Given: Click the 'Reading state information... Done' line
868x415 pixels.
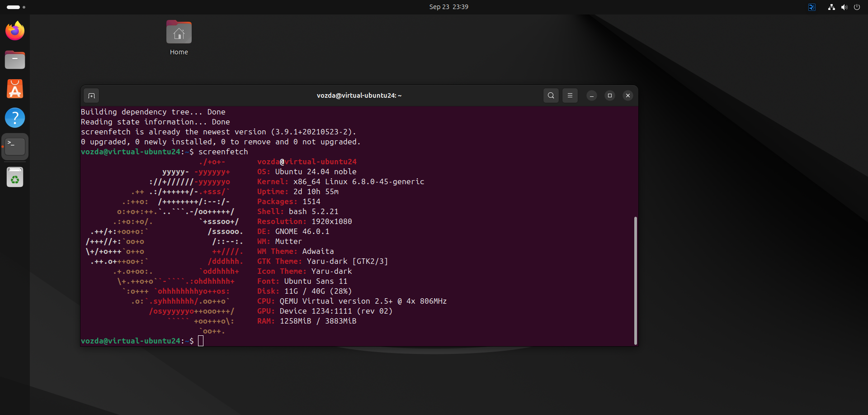Looking at the screenshot, I should point(155,122).
